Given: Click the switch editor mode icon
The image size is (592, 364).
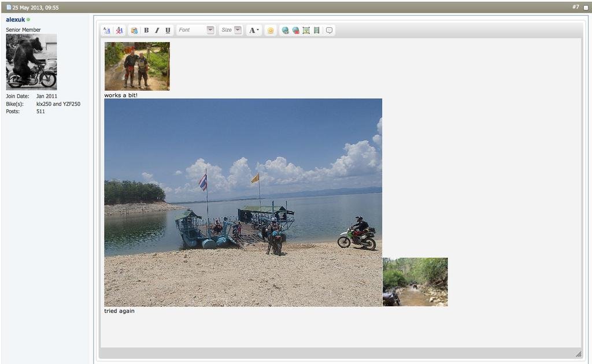Looking at the screenshot, I should click(x=107, y=31).
